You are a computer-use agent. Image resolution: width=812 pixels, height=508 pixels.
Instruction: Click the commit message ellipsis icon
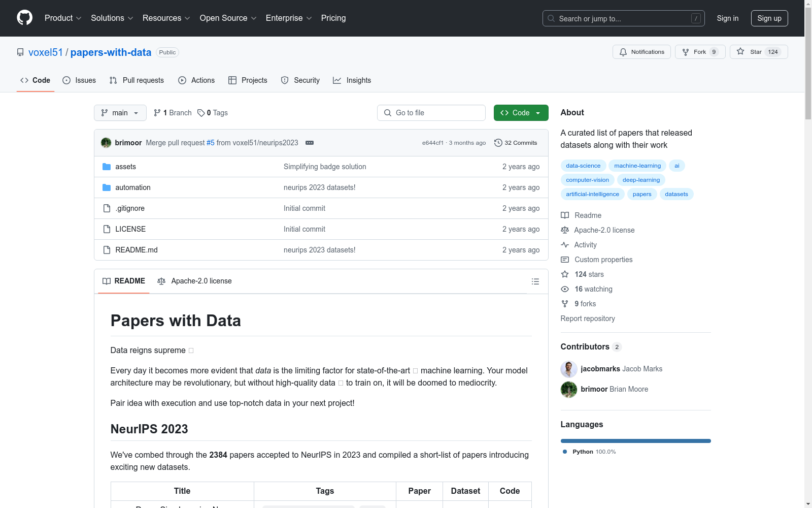coord(310,143)
